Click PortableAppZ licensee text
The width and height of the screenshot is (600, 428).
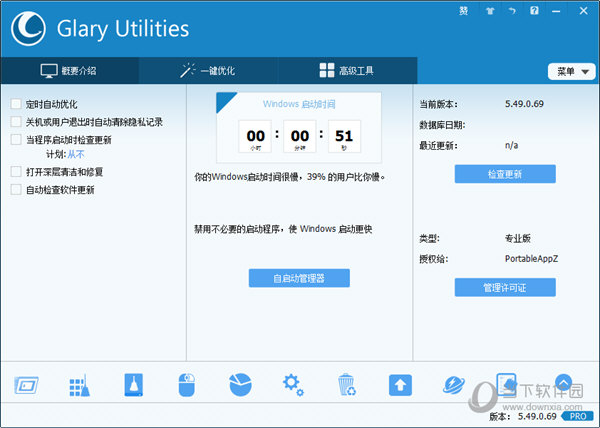pyautogui.click(x=532, y=259)
